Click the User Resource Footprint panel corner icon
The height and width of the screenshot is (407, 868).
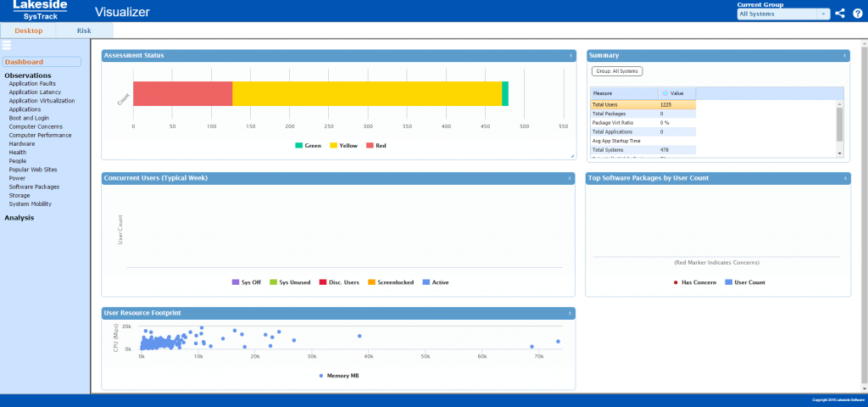[570, 313]
